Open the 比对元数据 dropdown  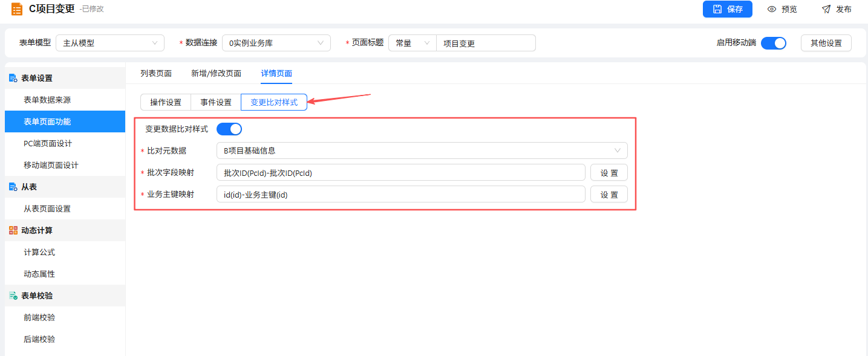(x=422, y=150)
